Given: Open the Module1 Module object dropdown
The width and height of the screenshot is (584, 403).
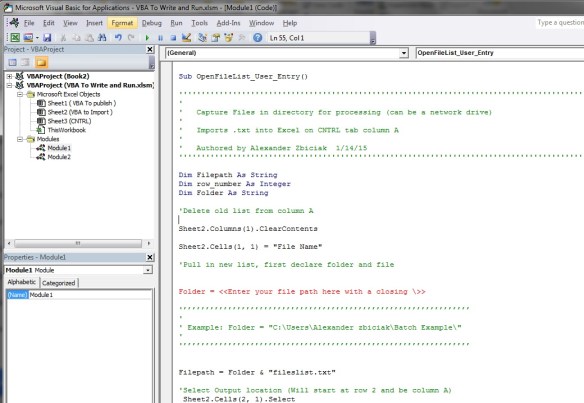Looking at the screenshot, I should click(148, 270).
